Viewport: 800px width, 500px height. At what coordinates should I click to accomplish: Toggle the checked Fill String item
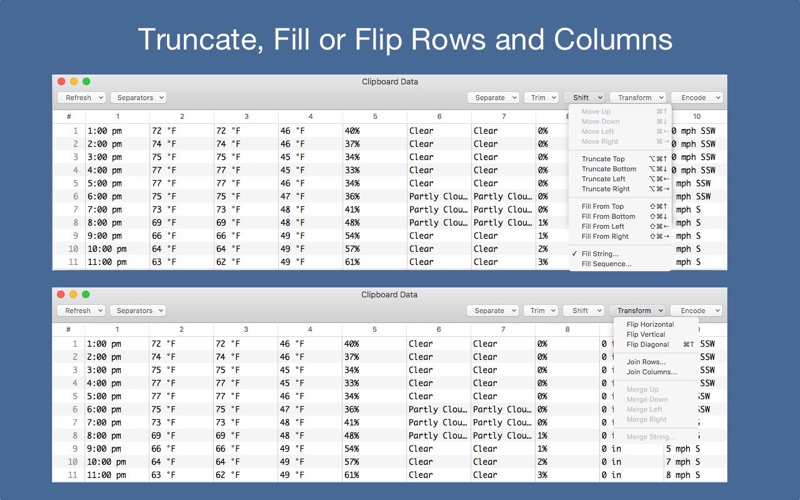coord(599,254)
